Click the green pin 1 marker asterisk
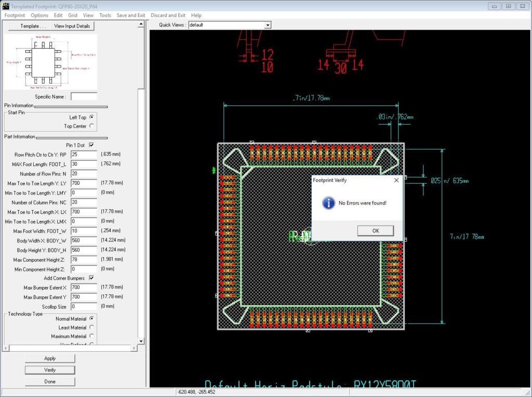Viewport: 532px width, 397px height. [214, 170]
